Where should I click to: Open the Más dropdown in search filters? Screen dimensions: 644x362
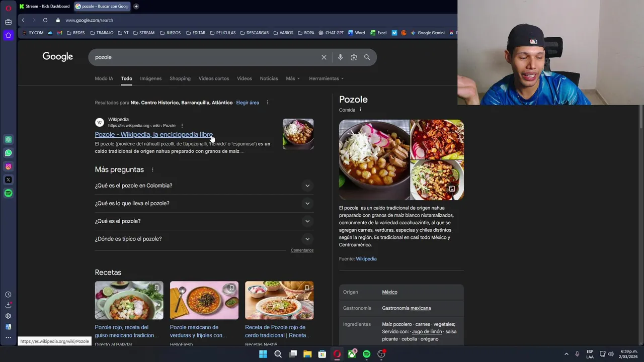click(293, 78)
